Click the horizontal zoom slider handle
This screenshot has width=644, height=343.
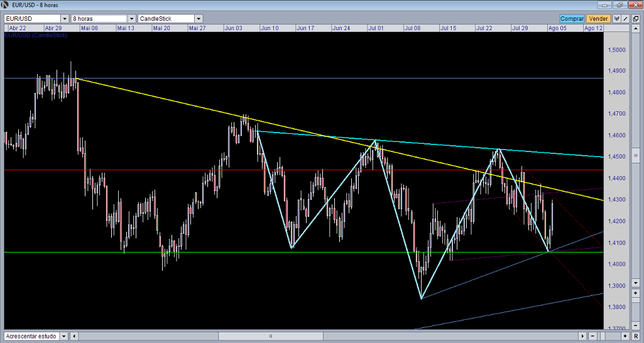[603, 336]
